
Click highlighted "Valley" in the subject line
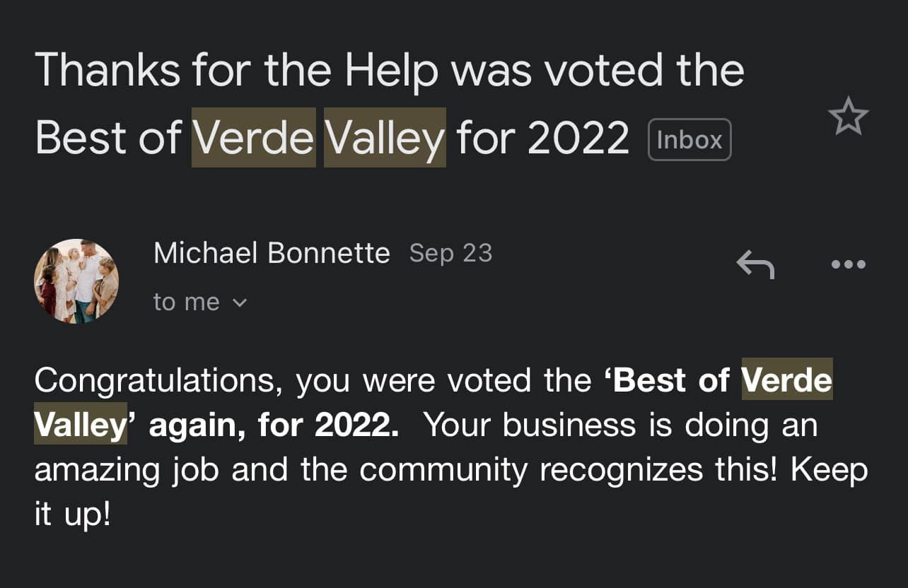(x=385, y=137)
